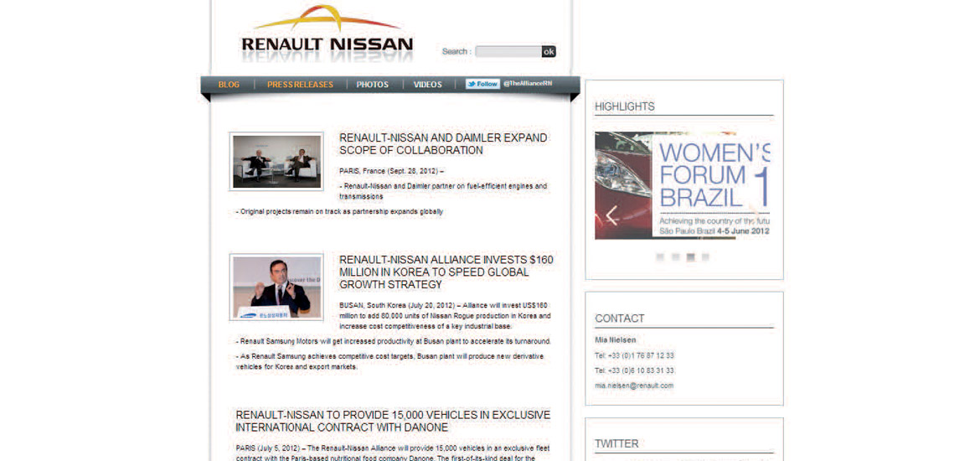Click the Renault Nissan logo
The image size is (980, 461).
click(x=327, y=33)
